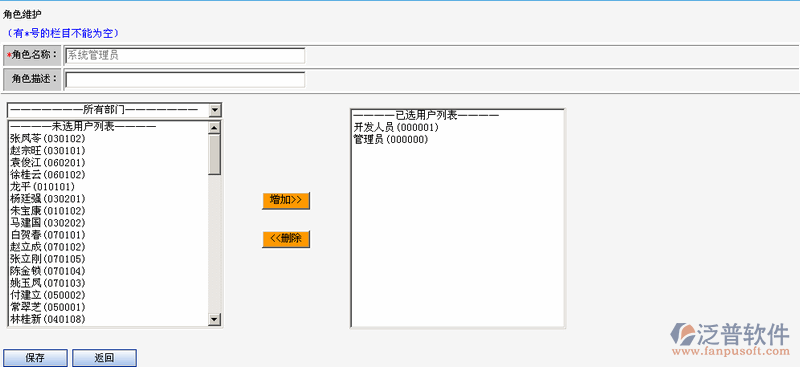The width and height of the screenshot is (800, 367).
Task: Focus the 角色名称 input field
Action: 185,56
